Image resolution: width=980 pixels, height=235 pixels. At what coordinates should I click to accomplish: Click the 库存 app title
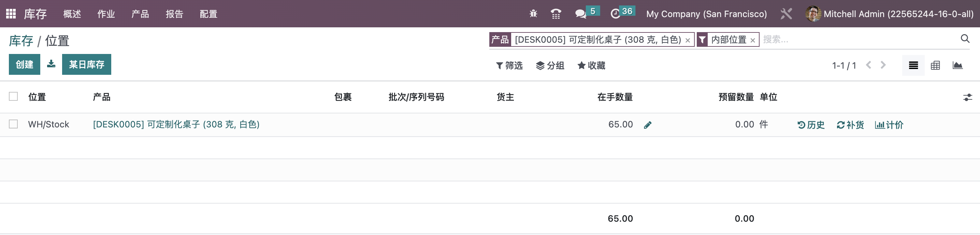35,14
